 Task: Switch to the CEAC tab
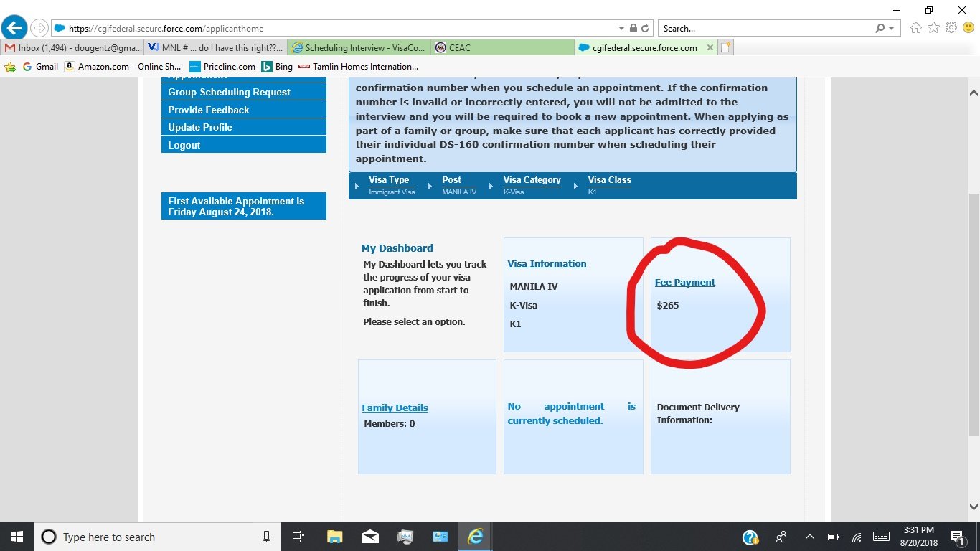(x=502, y=47)
